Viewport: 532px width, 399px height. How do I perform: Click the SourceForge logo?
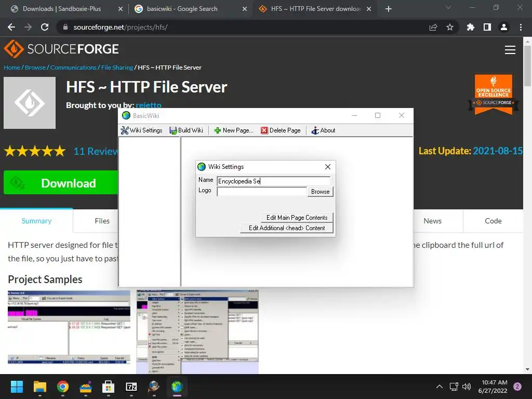tap(61, 49)
